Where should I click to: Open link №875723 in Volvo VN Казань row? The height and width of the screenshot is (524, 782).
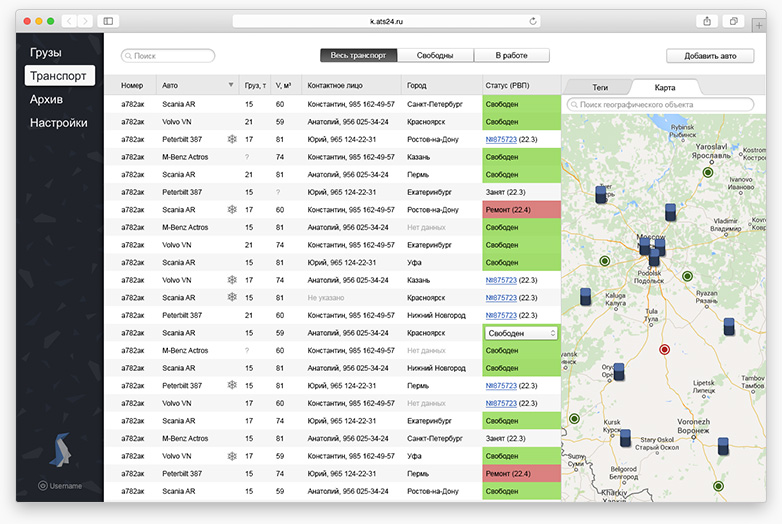click(501, 280)
